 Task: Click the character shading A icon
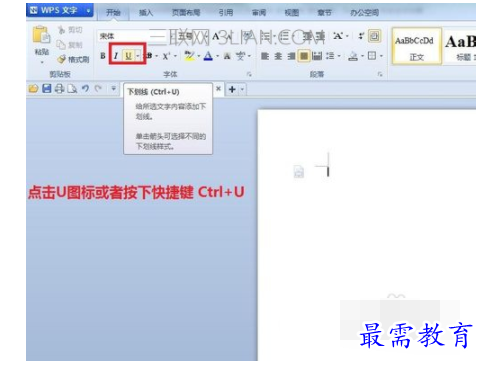(227, 56)
